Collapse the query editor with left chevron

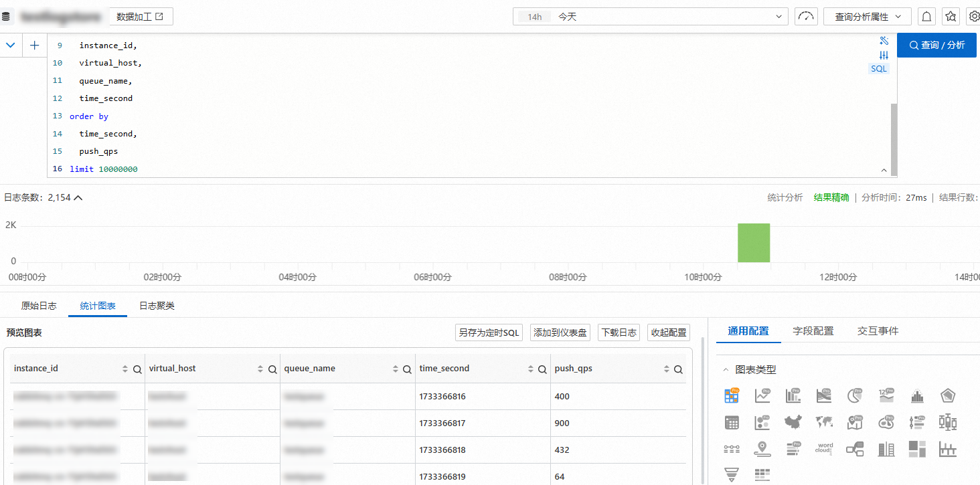11,45
